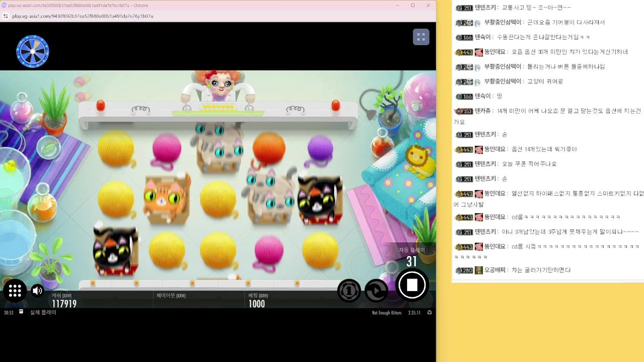
Task: Open the game menu grid button
Action: click(15, 291)
